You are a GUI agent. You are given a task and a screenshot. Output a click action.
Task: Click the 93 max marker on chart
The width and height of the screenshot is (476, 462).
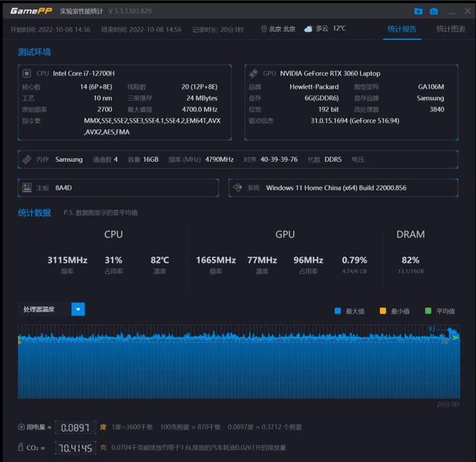[432, 329]
